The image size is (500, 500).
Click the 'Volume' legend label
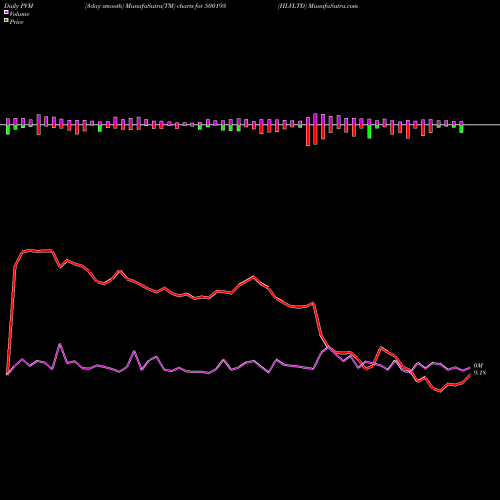point(19,14)
